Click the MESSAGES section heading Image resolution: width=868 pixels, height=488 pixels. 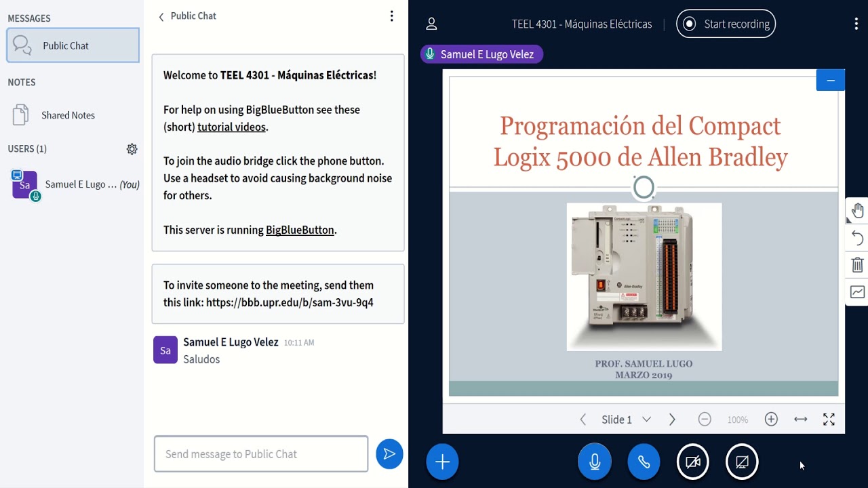29,18
